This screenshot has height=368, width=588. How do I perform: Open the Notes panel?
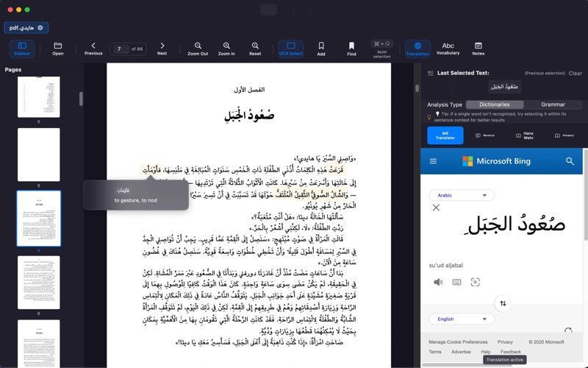click(x=478, y=49)
